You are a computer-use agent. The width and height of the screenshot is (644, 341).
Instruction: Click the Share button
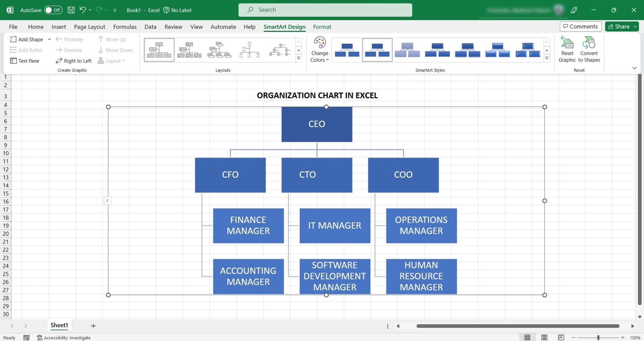620,26
